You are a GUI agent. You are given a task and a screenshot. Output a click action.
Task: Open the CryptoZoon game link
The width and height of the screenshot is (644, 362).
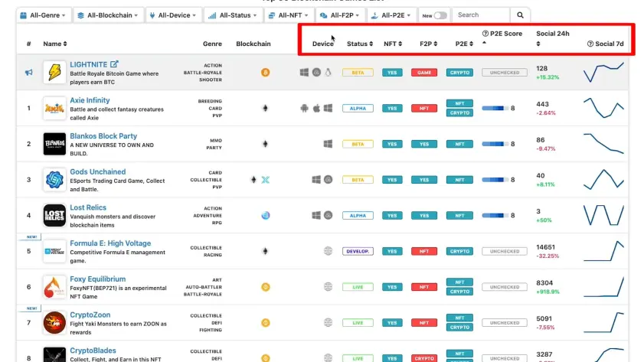90,315
